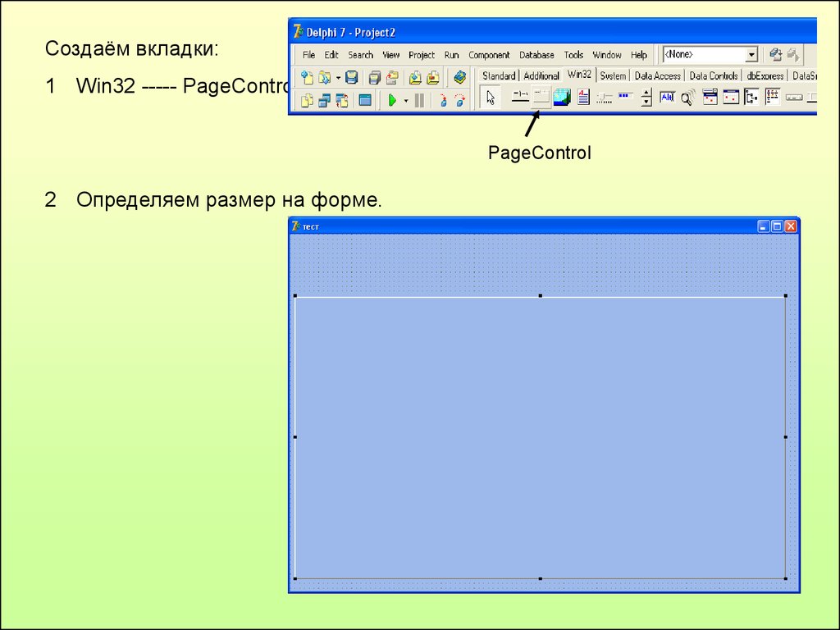Select the TrackBar component icon
Image resolution: width=840 pixels, height=630 pixels.
(x=605, y=98)
